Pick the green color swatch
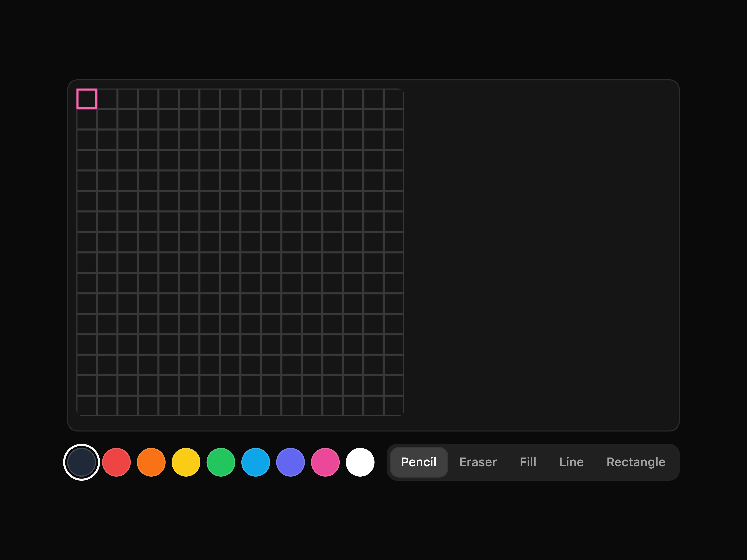 221,462
